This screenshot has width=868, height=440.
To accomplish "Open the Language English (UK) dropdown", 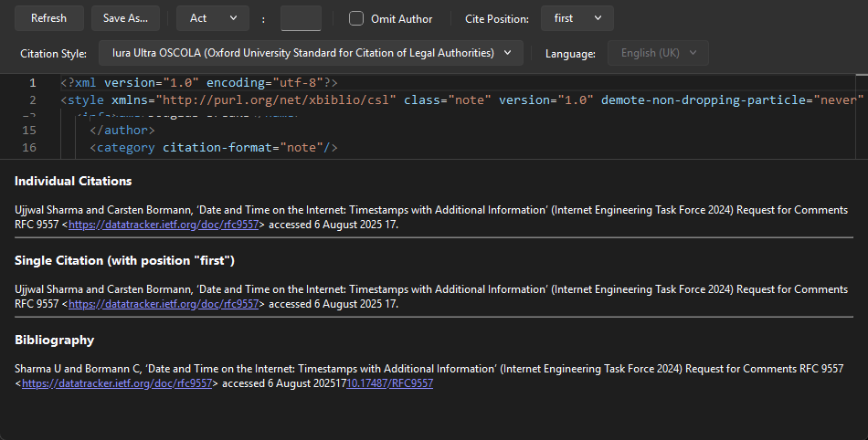I will [x=659, y=53].
